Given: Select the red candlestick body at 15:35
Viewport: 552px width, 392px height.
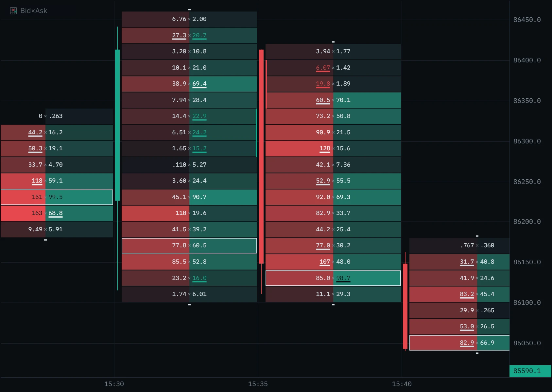Looking at the screenshot, I should click(x=261, y=156).
